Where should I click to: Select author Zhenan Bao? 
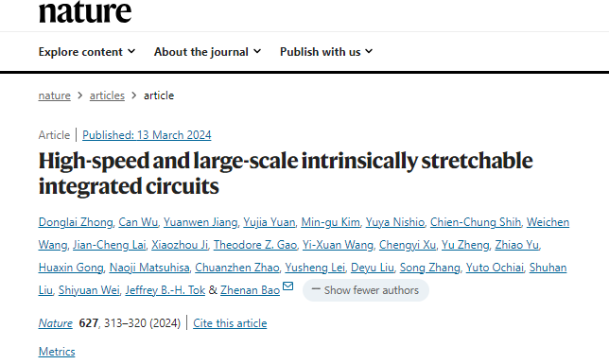250,290
